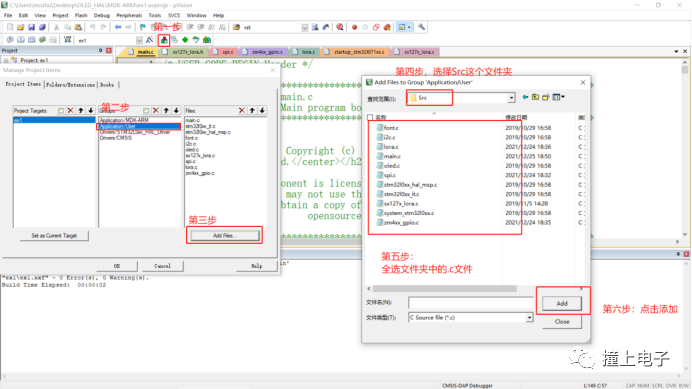Click go back arrow in Add Files dialog
The width and height of the screenshot is (692, 389).
click(x=525, y=97)
